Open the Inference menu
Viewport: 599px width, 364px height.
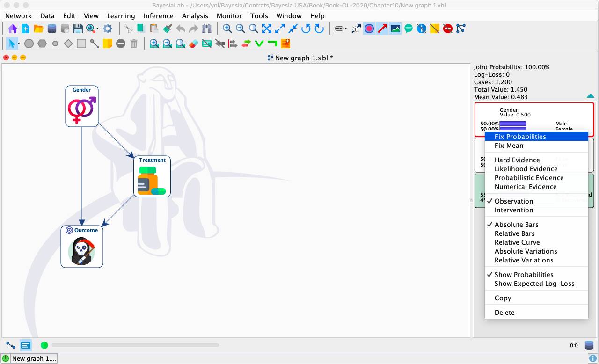pos(158,16)
